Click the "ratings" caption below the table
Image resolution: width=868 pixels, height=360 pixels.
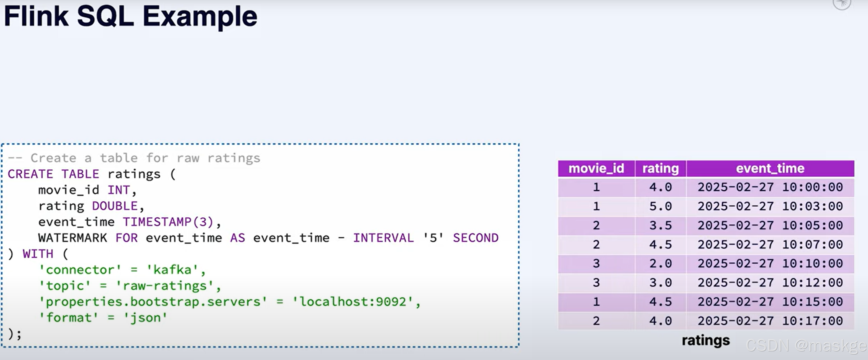tap(706, 340)
